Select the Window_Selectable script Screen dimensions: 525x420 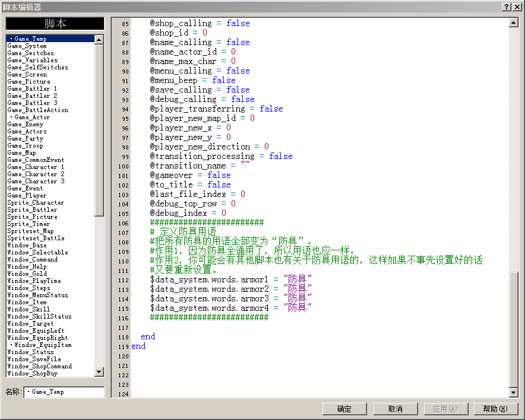point(50,253)
